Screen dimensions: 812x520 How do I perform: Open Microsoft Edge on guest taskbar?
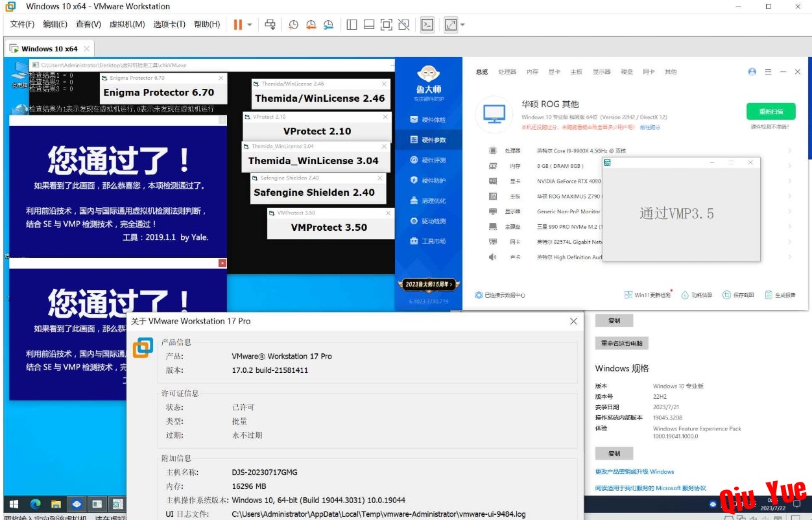[x=35, y=504]
